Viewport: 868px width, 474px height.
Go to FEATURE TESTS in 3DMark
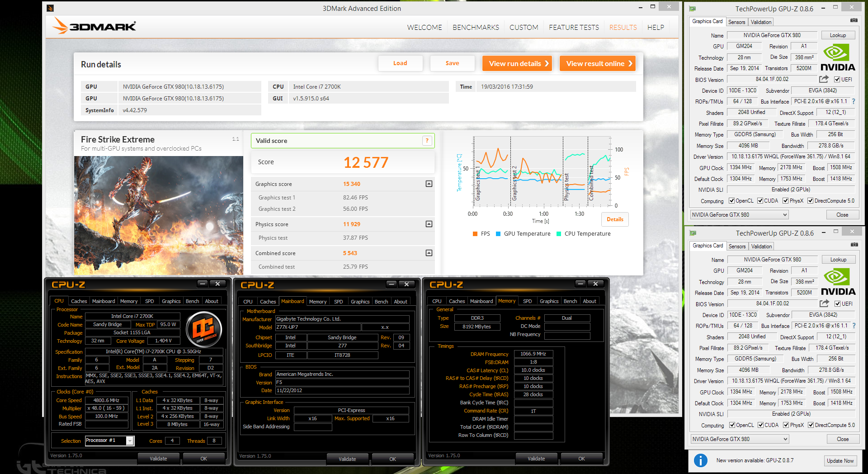(x=574, y=28)
